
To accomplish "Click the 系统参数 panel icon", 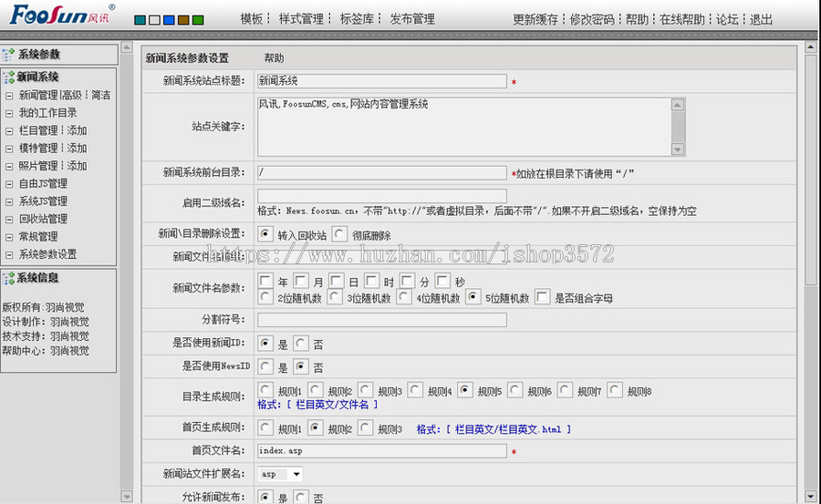I will click(8, 55).
